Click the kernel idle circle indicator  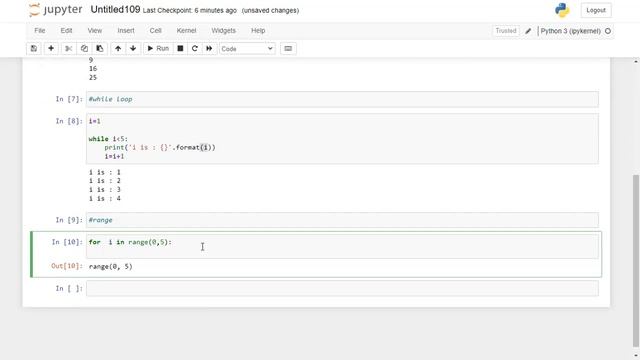(608, 31)
